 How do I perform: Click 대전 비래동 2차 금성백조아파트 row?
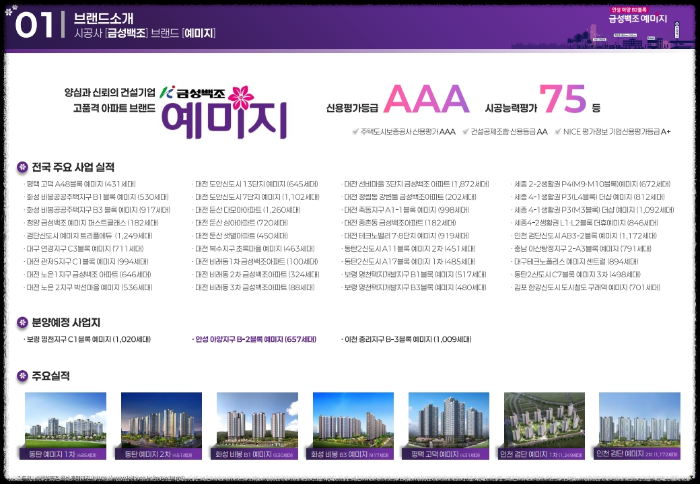pyautogui.click(x=256, y=275)
